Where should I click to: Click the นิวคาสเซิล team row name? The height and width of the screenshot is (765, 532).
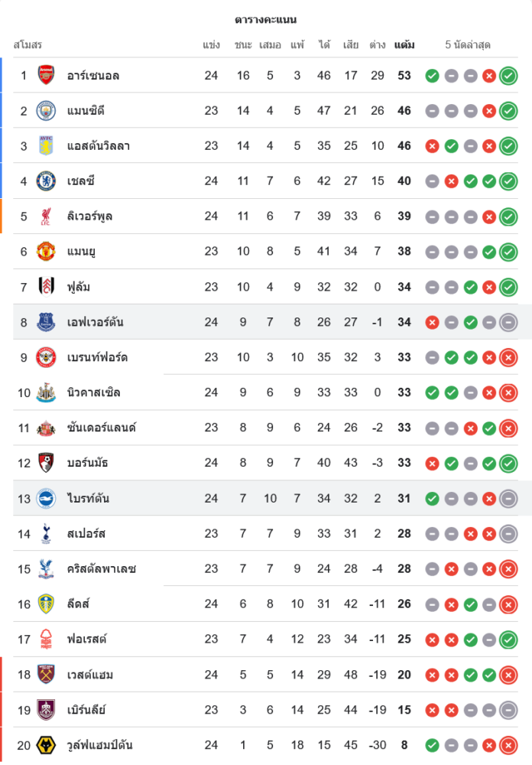click(93, 392)
